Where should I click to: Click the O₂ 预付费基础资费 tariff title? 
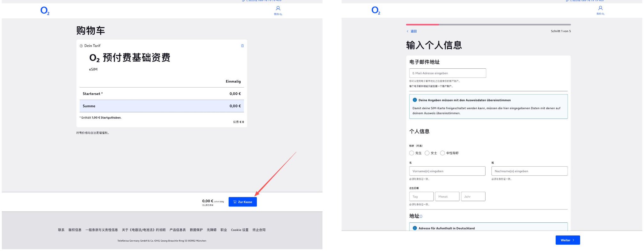tap(130, 58)
